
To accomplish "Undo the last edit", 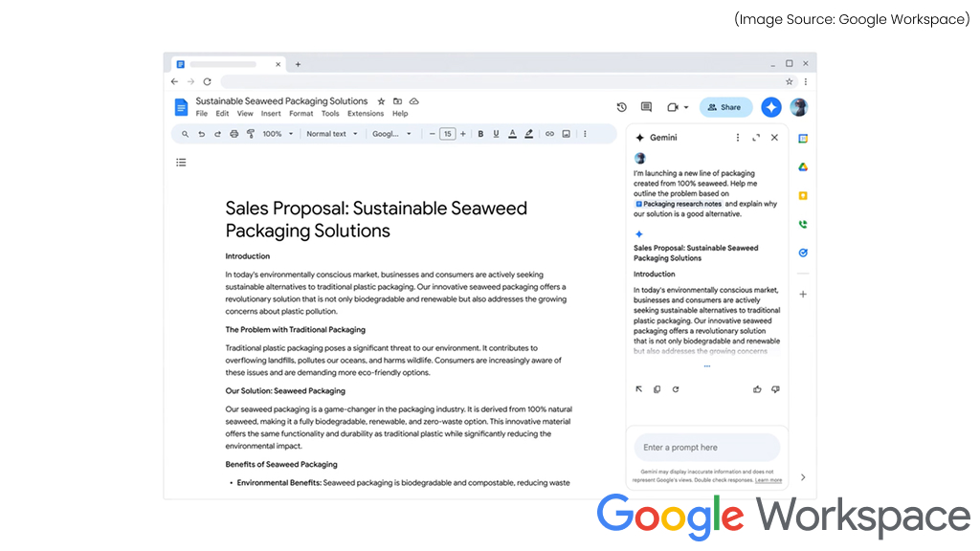I will 201,134.
